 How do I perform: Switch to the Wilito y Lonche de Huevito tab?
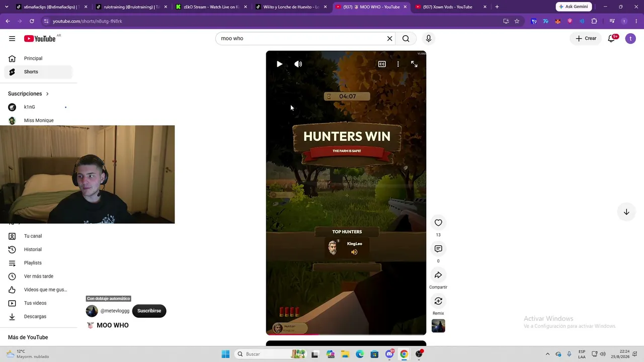point(291,7)
